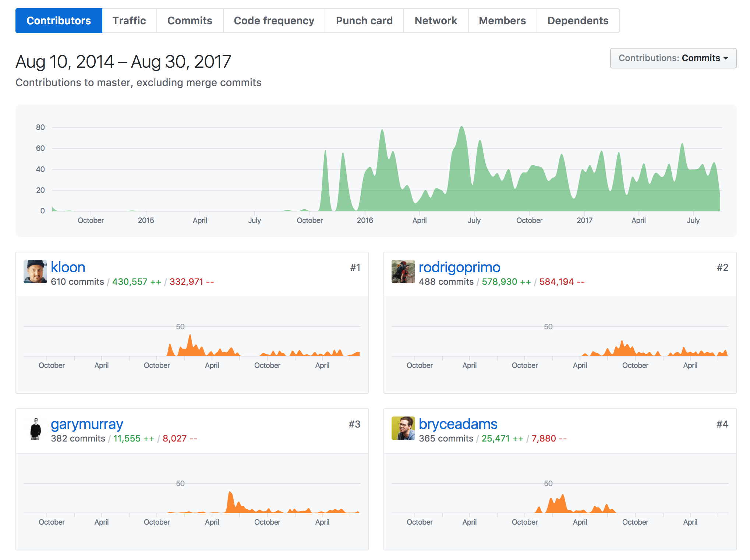Viewport: 750px width, 560px height.
Task: Go to the Punch card tab
Action: pos(364,21)
